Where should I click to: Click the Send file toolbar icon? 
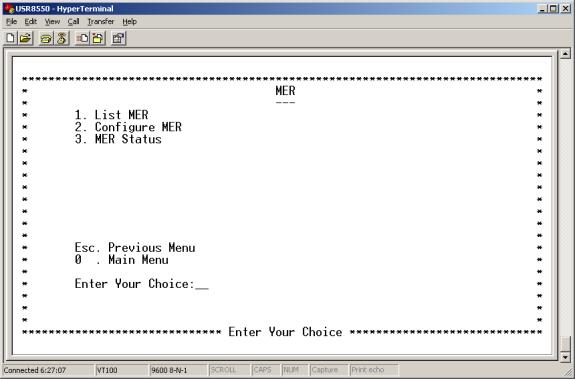pos(82,38)
